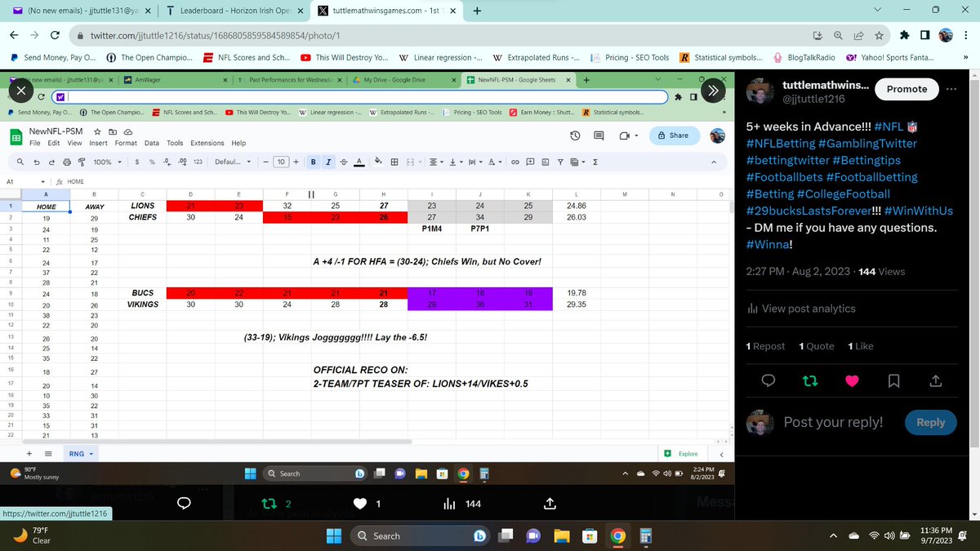
Task: Toggle italic formatting
Action: click(327, 162)
